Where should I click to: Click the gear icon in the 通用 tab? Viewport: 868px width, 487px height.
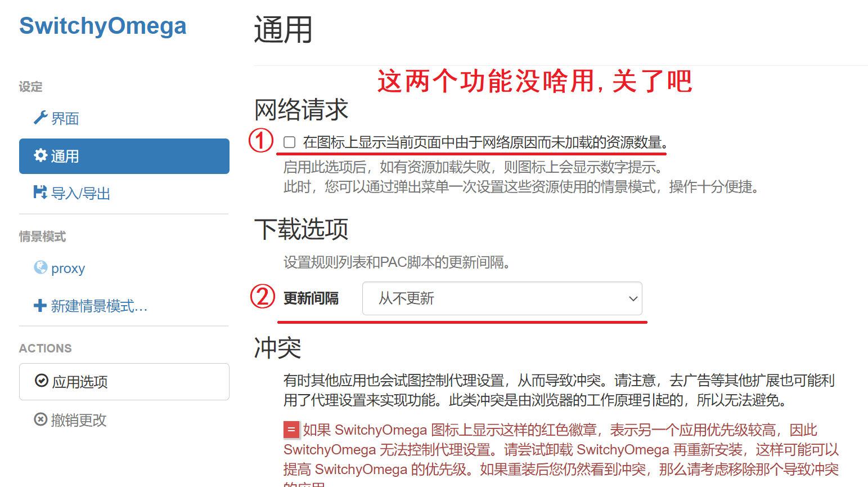click(41, 155)
